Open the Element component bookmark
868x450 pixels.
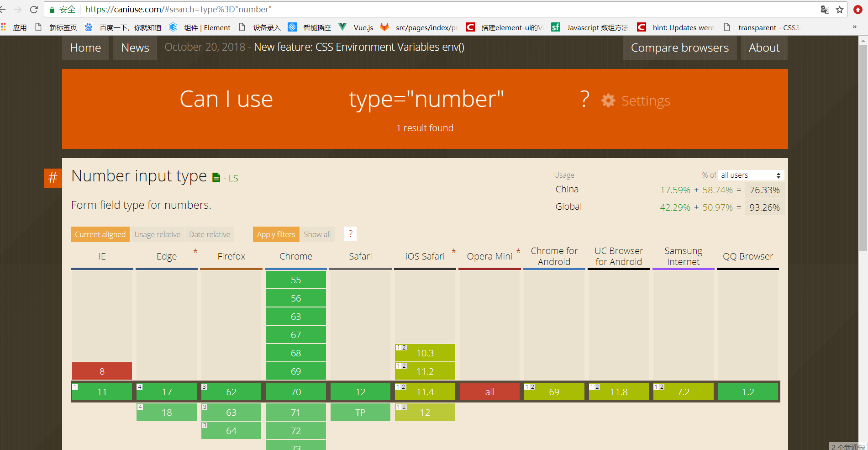(x=200, y=27)
